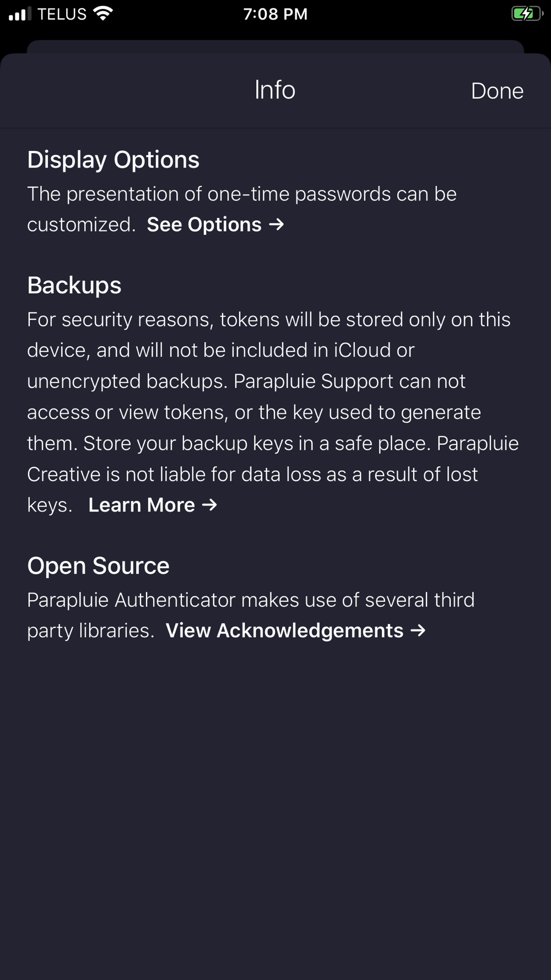Select the Backups heading

point(74,286)
